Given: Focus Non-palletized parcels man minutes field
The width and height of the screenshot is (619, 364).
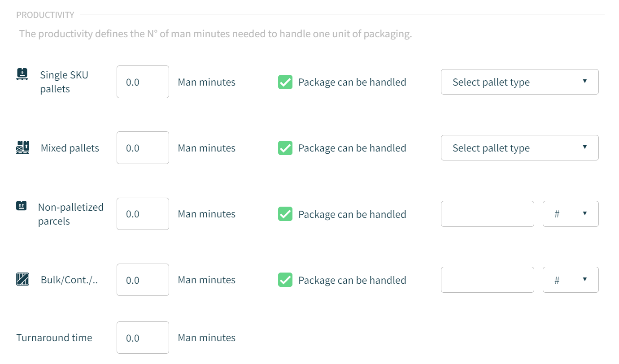Looking at the screenshot, I should click(x=143, y=214).
